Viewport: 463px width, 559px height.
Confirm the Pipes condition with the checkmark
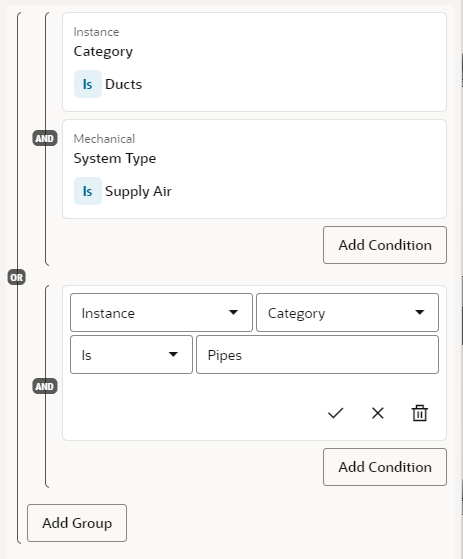[x=335, y=413]
